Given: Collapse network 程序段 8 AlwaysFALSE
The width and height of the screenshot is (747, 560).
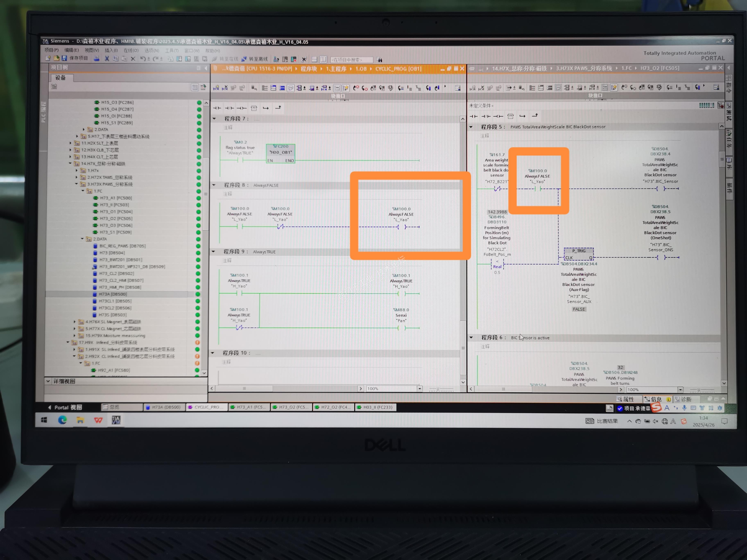Looking at the screenshot, I should [x=214, y=185].
